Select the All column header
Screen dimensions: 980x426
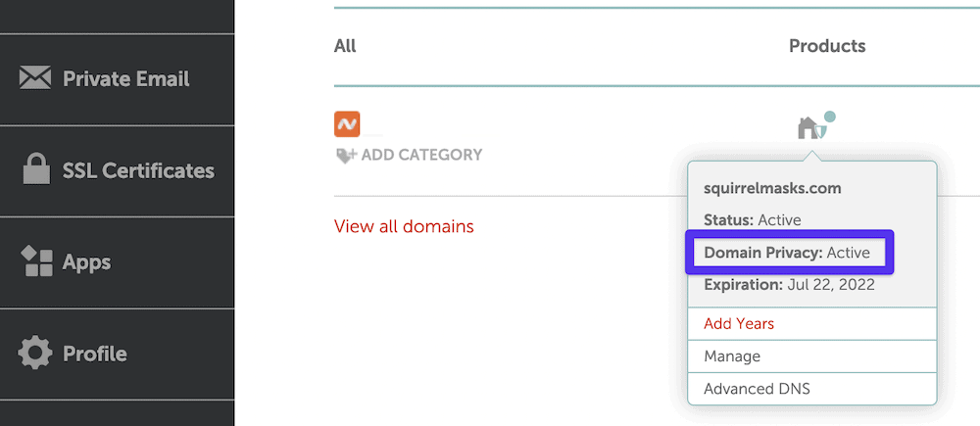pos(345,46)
